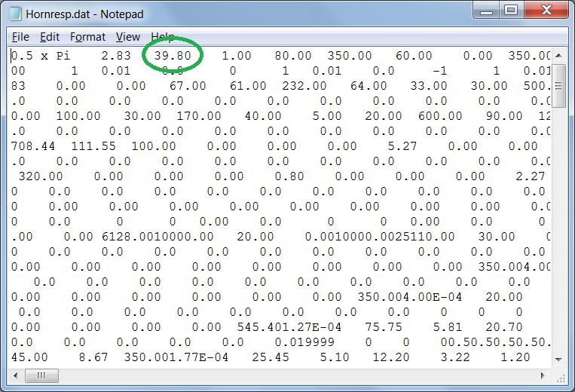Click the value 0.80
575x392 pixels.
pyautogui.click(x=289, y=176)
